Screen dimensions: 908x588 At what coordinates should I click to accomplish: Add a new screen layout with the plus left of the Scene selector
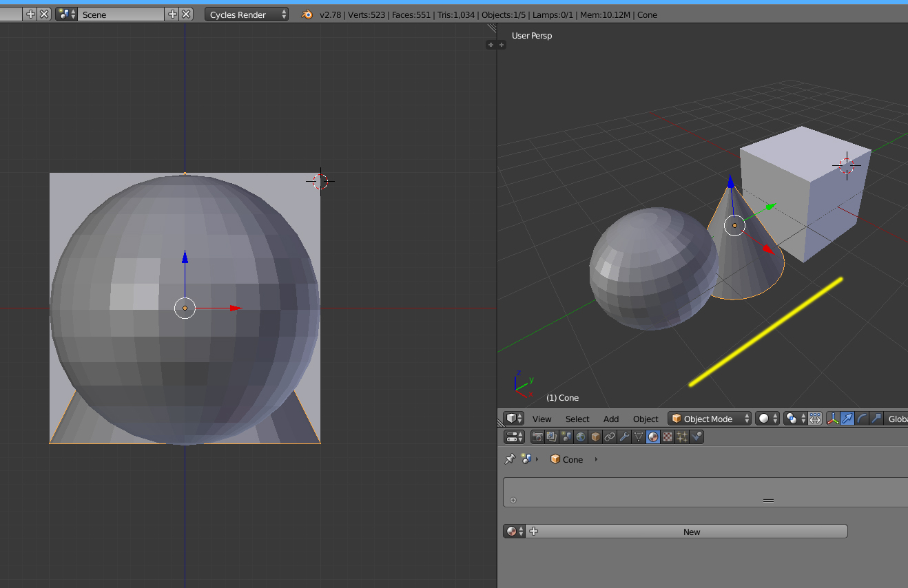click(x=30, y=14)
